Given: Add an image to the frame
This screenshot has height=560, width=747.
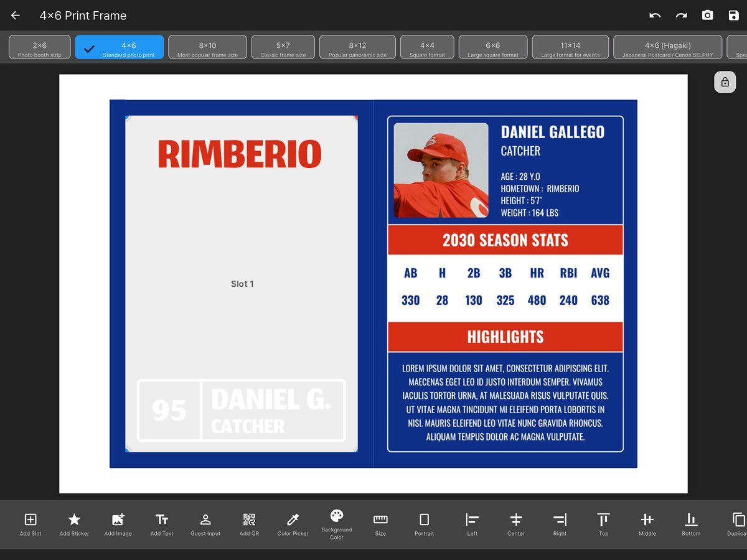Looking at the screenshot, I should tap(118, 524).
